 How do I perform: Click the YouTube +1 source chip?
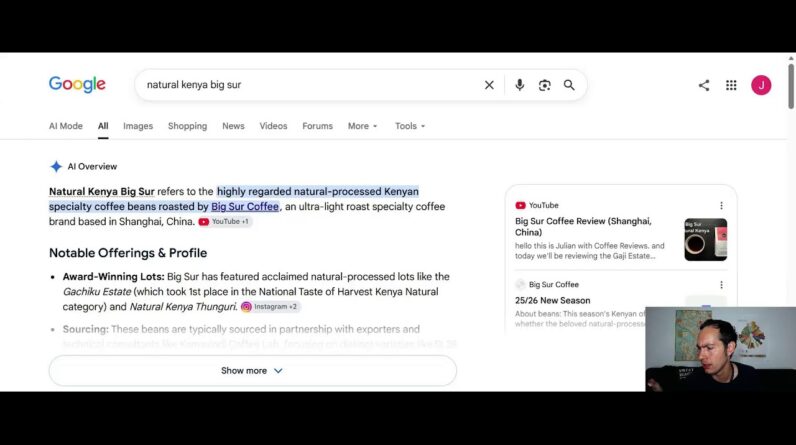[x=224, y=222]
